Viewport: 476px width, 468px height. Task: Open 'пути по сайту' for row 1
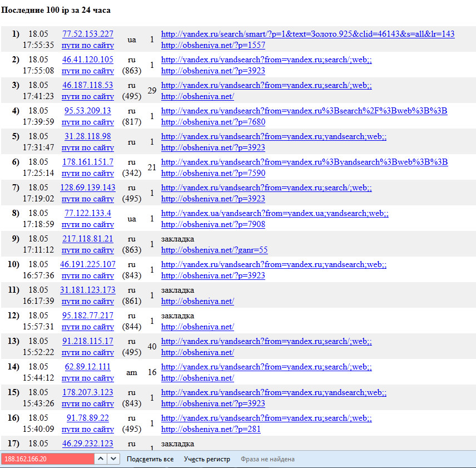[x=88, y=45]
